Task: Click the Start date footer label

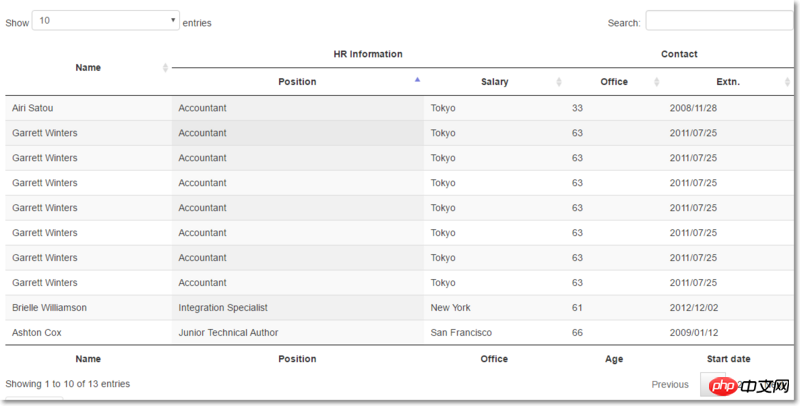Action: [728, 359]
